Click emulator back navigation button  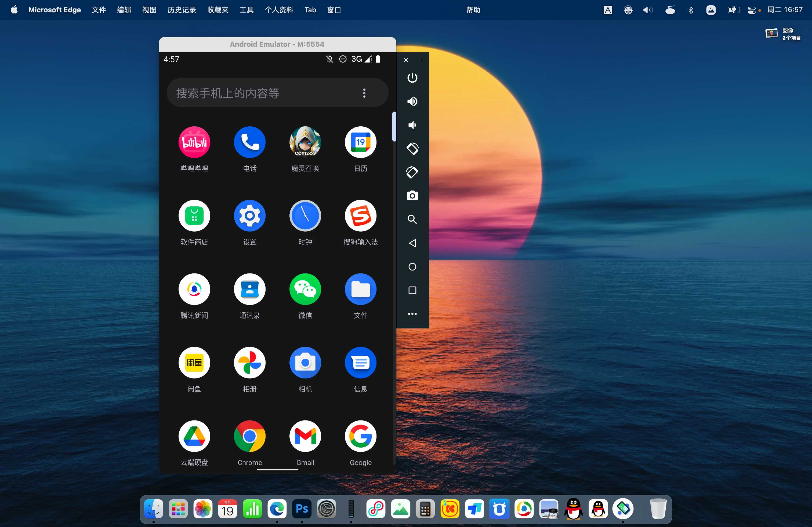(412, 243)
